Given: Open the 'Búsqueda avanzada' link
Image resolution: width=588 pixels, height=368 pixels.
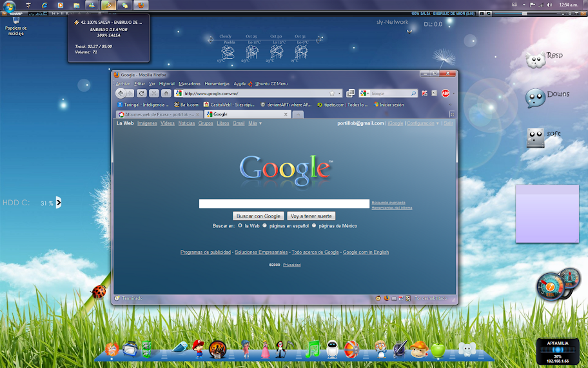Looking at the screenshot, I should [388, 203].
